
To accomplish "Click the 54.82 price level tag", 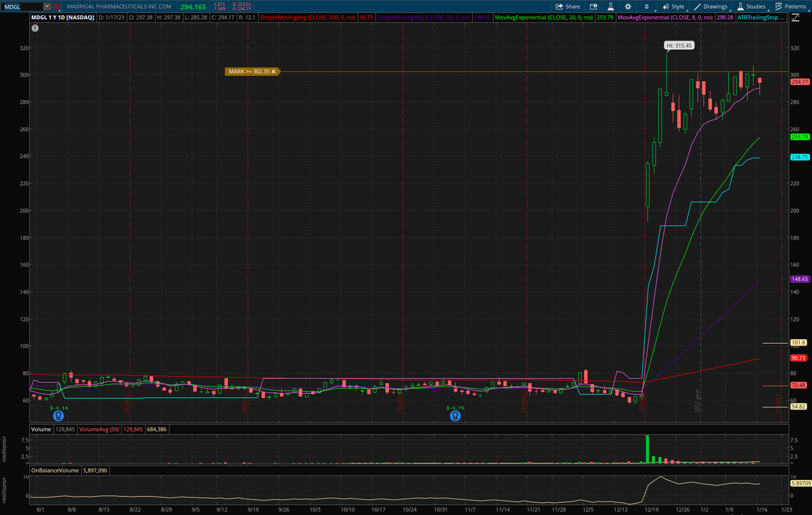I will click(x=800, y=407).
